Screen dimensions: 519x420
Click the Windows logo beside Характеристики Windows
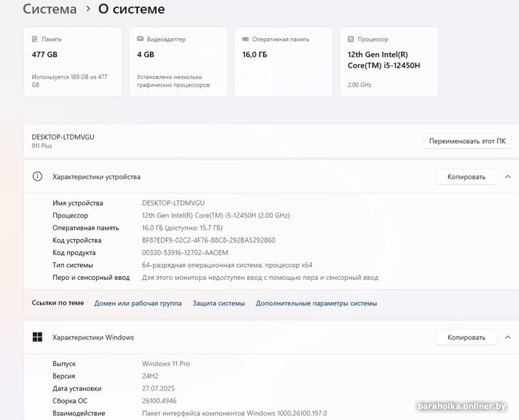[38, 337]
